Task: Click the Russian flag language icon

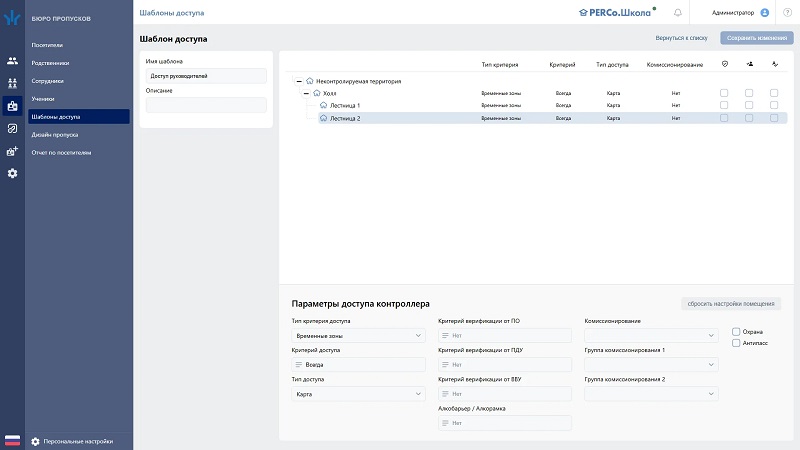Action: [x=12, y=441]
